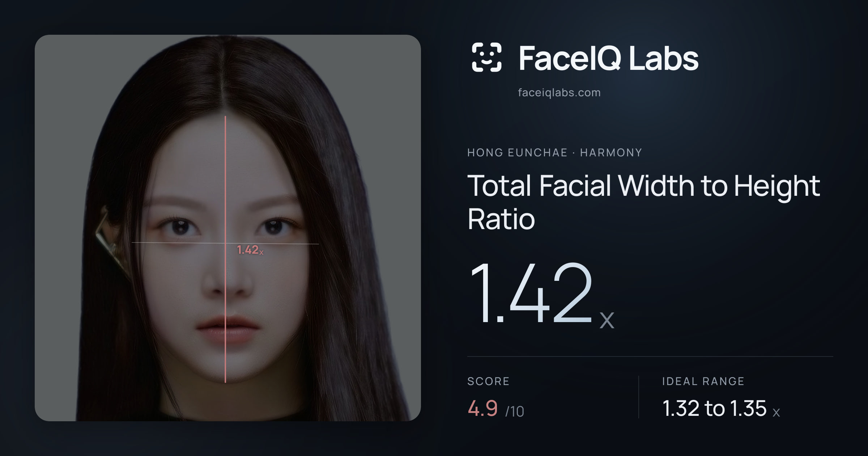Click the SCORE label
Screen dimensions: 868x456
click(x=488, y=381)
